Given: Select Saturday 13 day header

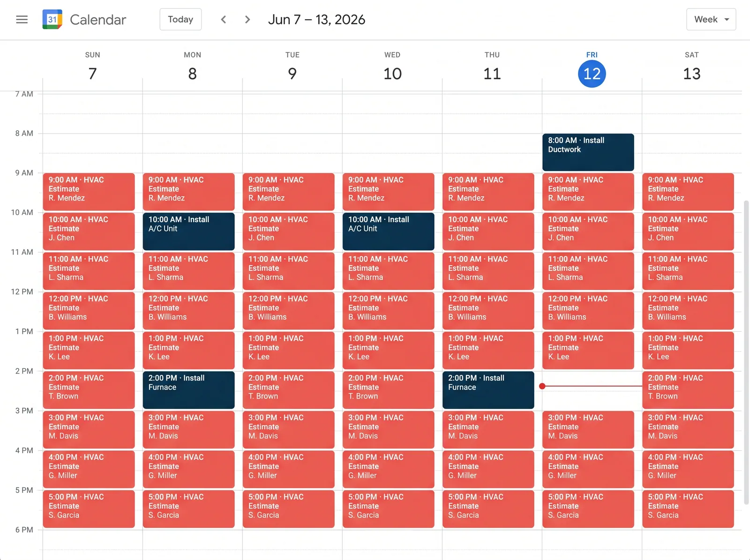Looking at the screenshot, I should [x=692, y=67].
